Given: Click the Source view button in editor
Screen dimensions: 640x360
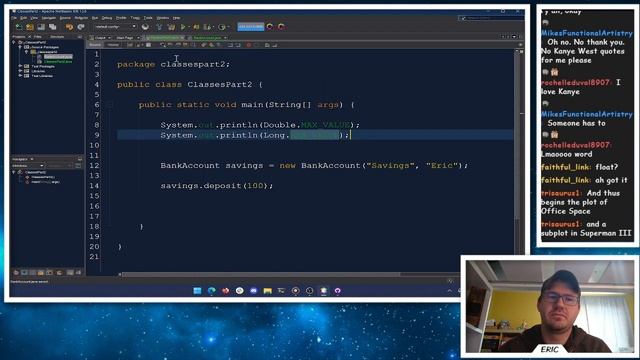Looking at the screenshot, I should pos(95,45).
